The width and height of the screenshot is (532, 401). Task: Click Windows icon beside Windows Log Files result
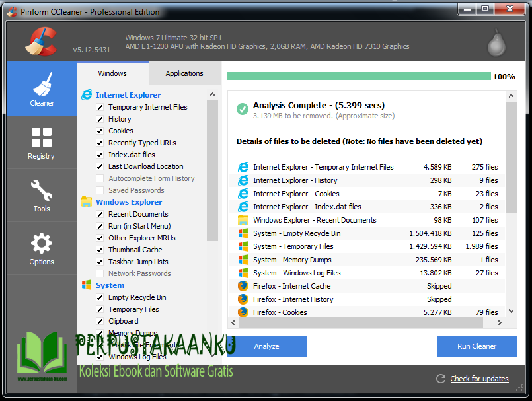pos(243,273)
